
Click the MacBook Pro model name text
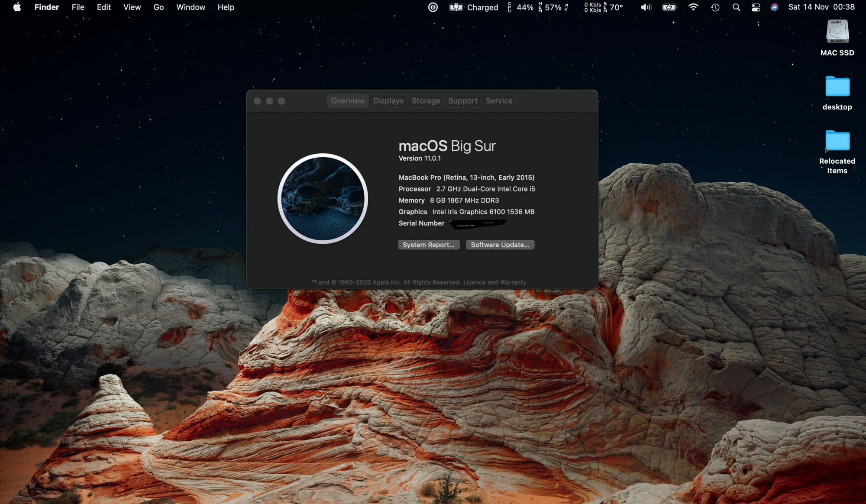point(466,178)
